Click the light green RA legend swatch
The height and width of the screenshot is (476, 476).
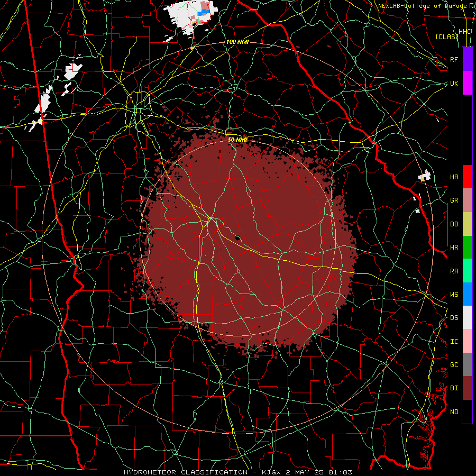coord(467,271)
